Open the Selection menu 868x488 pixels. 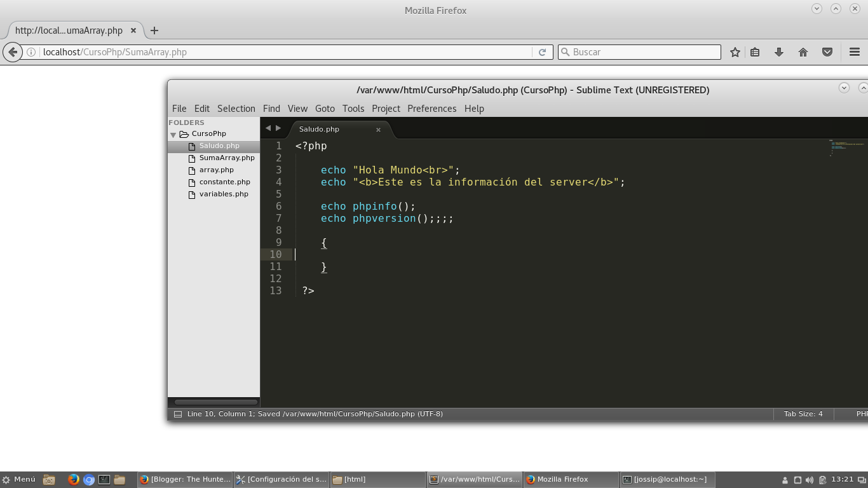click(236, 109)
